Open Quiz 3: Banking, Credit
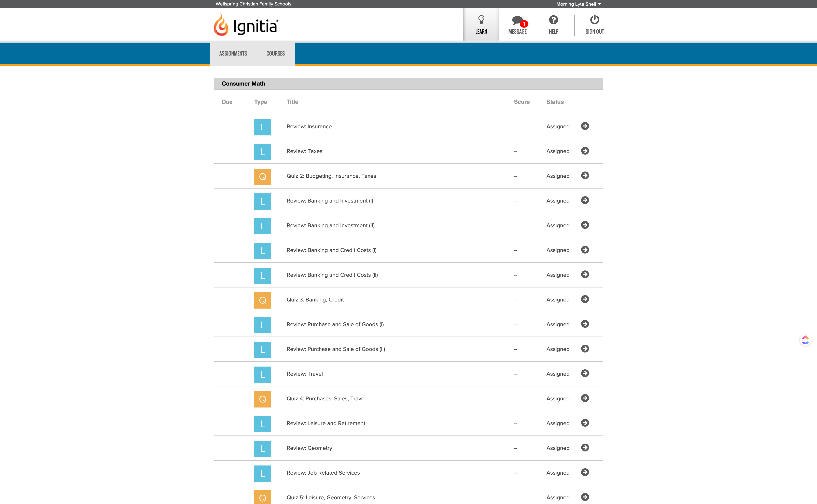Image resolution: width=817 pixels, height=504 pixels. 315,300
